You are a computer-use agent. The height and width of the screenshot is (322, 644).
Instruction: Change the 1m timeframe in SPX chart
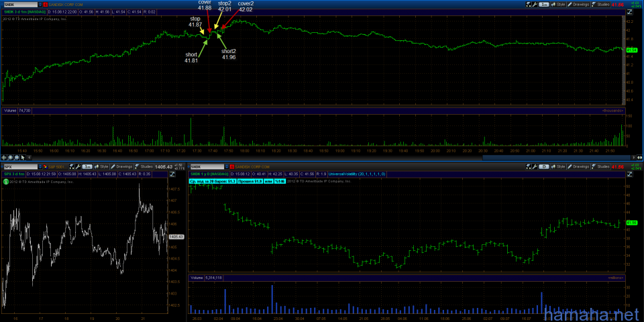pos(87,167)
